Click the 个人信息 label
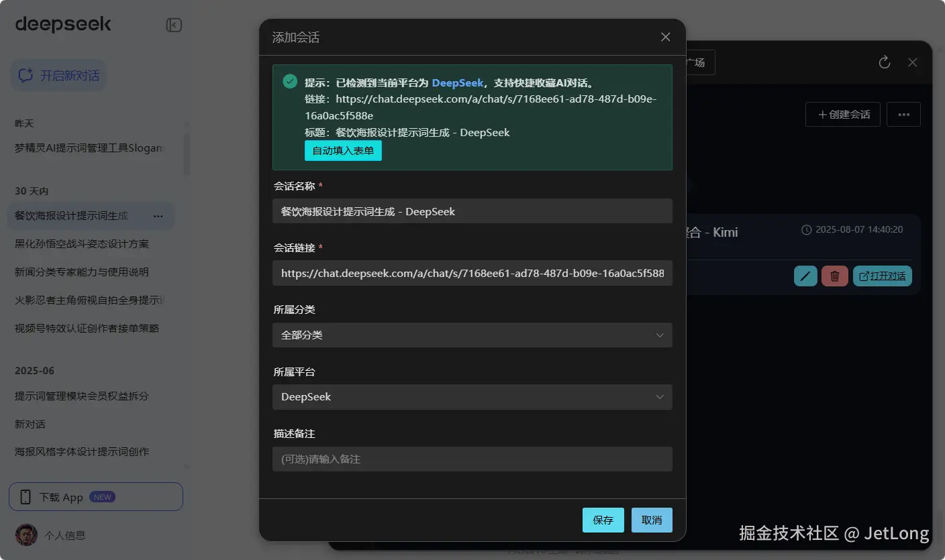 point(65,535)
